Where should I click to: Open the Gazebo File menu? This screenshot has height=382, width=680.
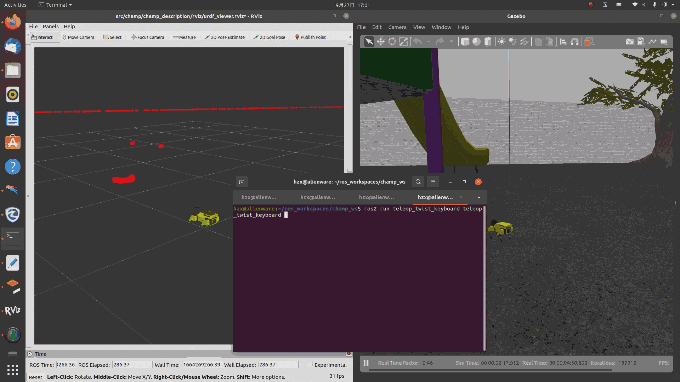coord(361,27)
